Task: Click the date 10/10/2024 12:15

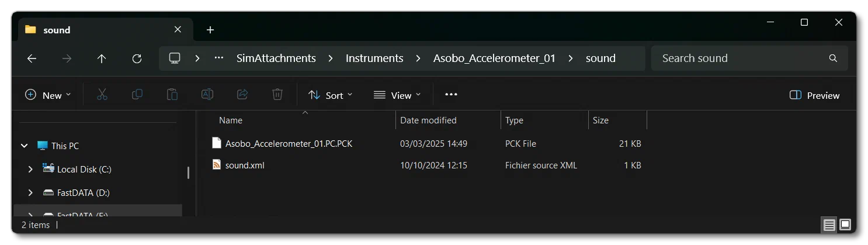Action: [x=433, y=165]
